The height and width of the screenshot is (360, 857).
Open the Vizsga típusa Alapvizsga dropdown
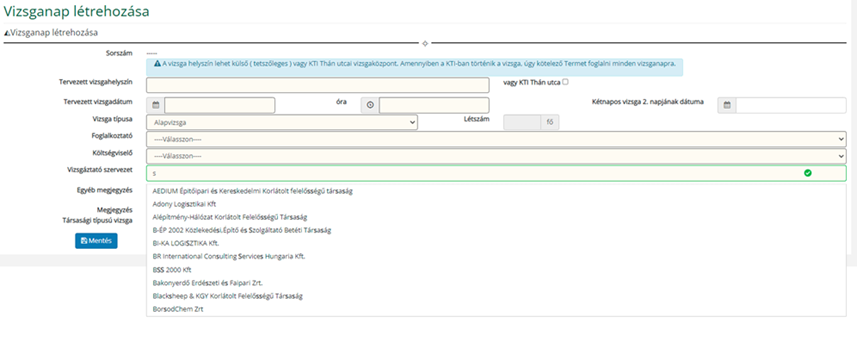click(x=282, y=122)
